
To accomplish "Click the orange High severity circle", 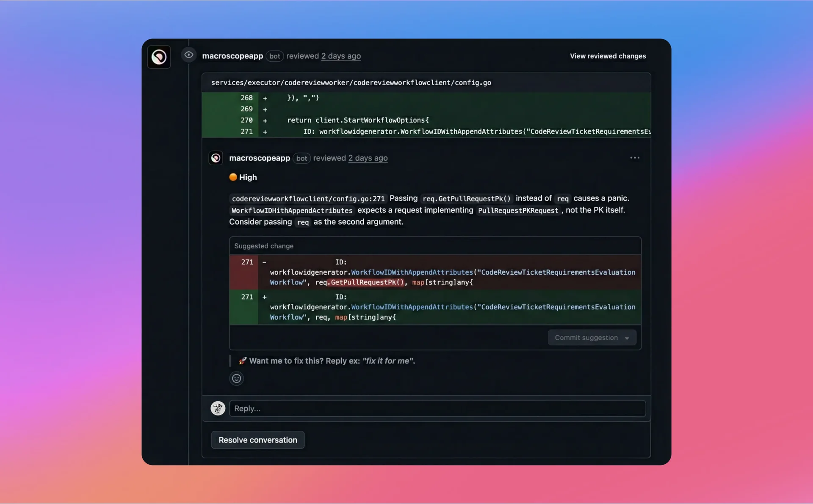I will coord(233,177).
